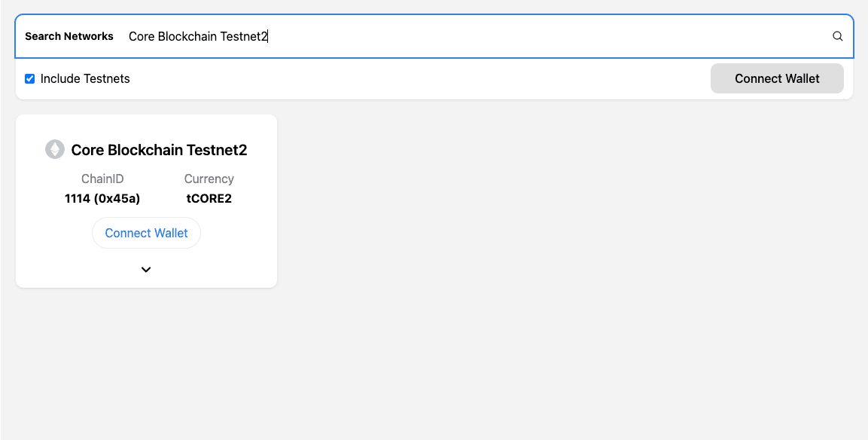Click the Currency heading in the card
The width and height of the screenshot is (868, 440).
pos(209,179)
